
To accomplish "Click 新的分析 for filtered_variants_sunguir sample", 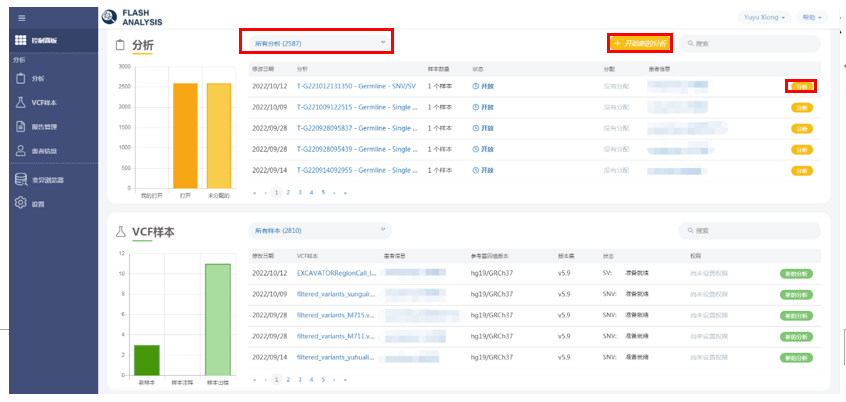I will coord(796,295).
